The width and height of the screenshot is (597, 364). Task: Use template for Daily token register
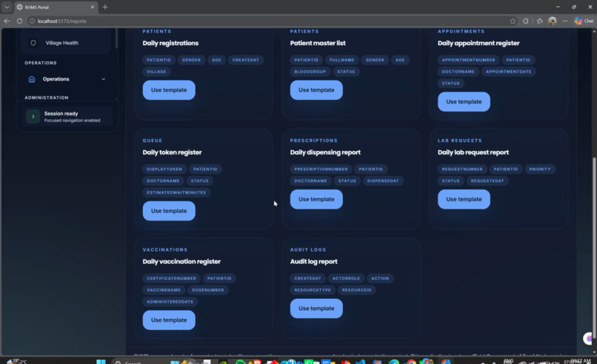tap(169, 211)
